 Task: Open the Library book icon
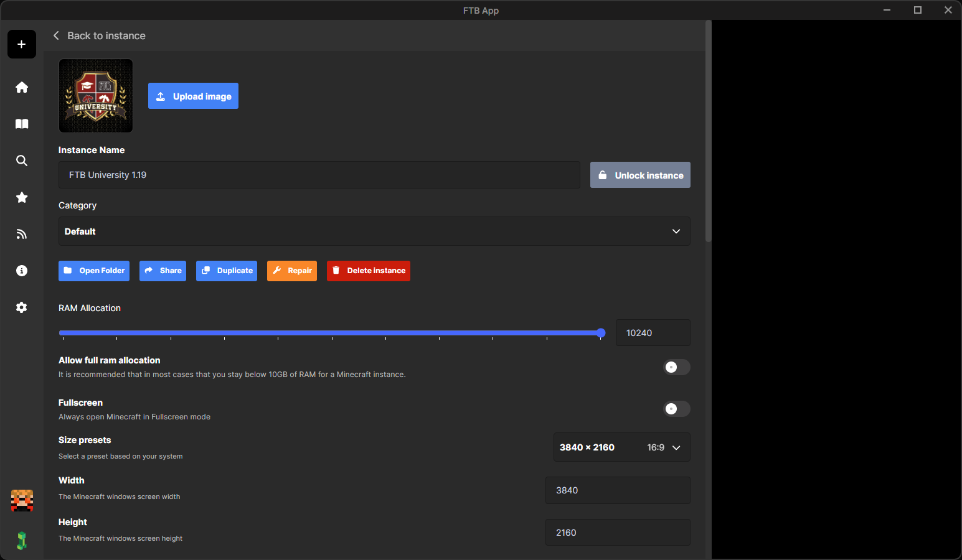coord(22,124)
